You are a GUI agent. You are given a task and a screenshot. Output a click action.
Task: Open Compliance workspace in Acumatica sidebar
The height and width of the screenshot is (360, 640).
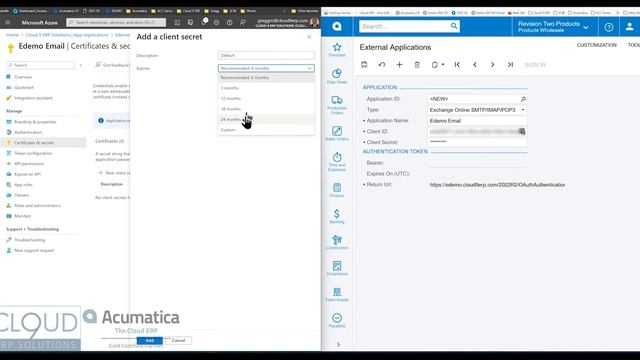[337, 269]
